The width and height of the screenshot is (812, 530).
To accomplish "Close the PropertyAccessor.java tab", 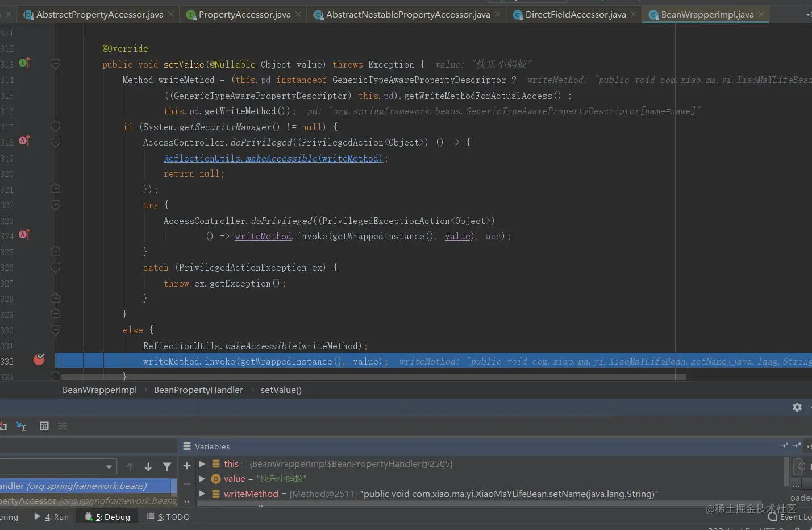I will pos(298,14).
